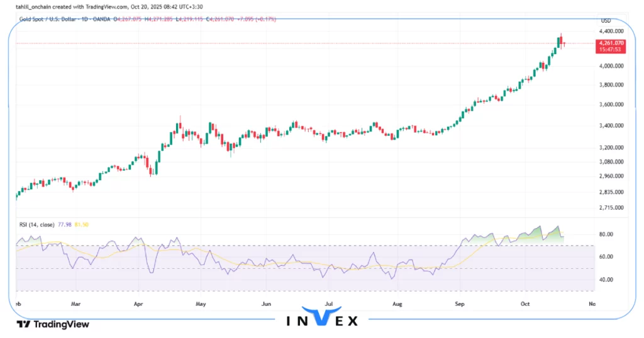Click the RSI 40.00 scale label
Image resolution: width=644 pixels, height=338 pixels.
tap(606, 280)
